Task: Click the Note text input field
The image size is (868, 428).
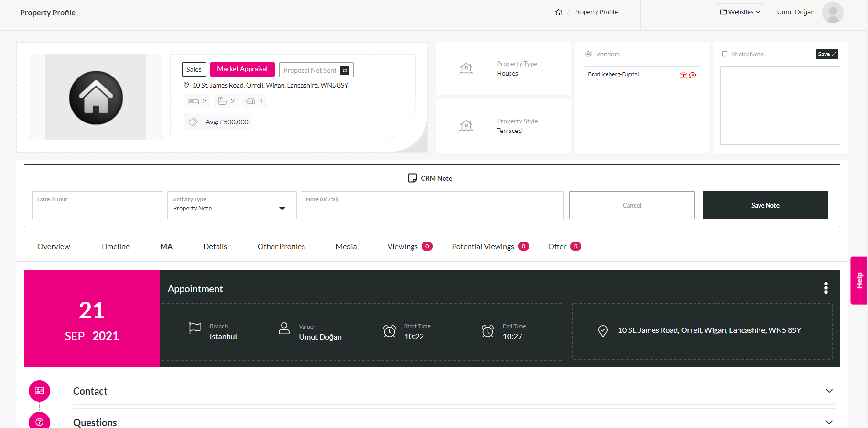Action: coord(432,205)
